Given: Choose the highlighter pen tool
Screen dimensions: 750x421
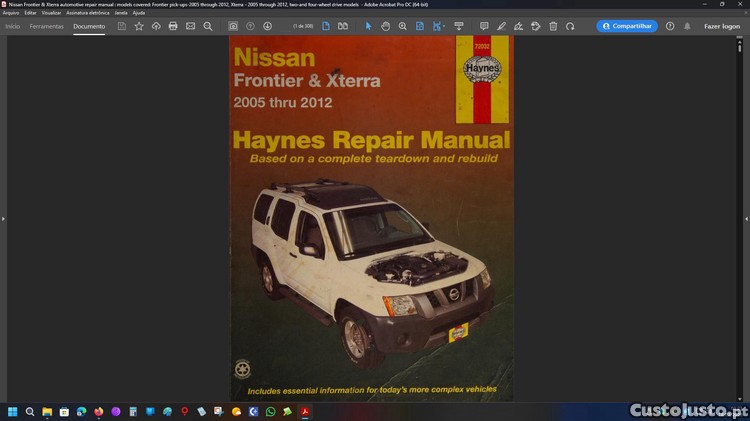Looking at the screenshot, I should pyautogui.click(x=501, y=26).
